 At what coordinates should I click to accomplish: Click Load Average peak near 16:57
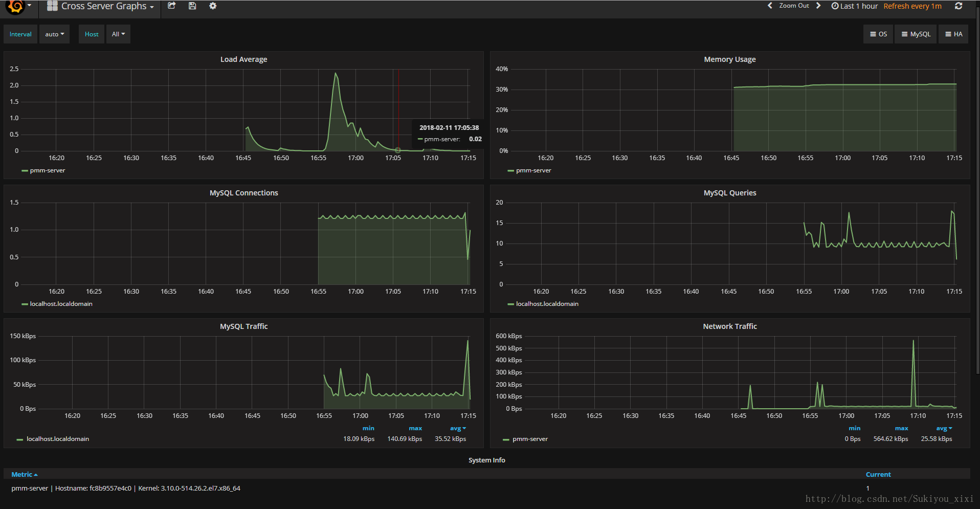point(336,73)
